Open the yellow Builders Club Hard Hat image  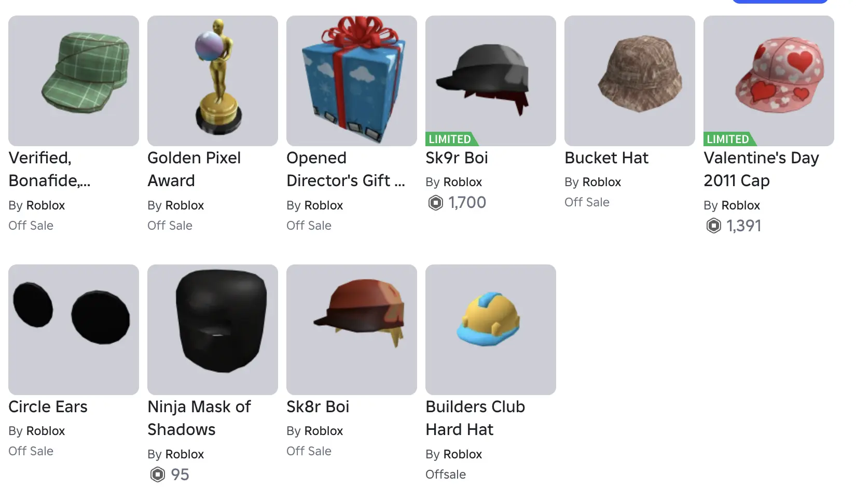491,330
